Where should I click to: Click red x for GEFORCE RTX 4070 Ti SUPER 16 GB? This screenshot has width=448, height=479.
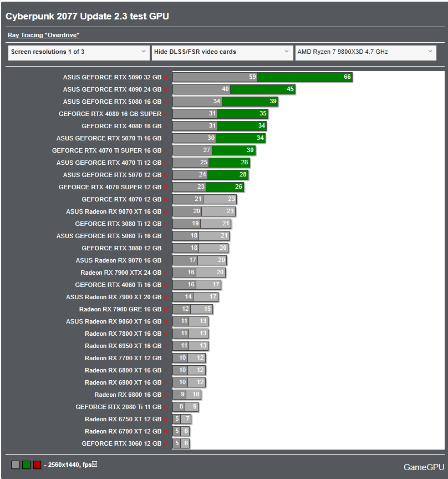pos(165,151)
